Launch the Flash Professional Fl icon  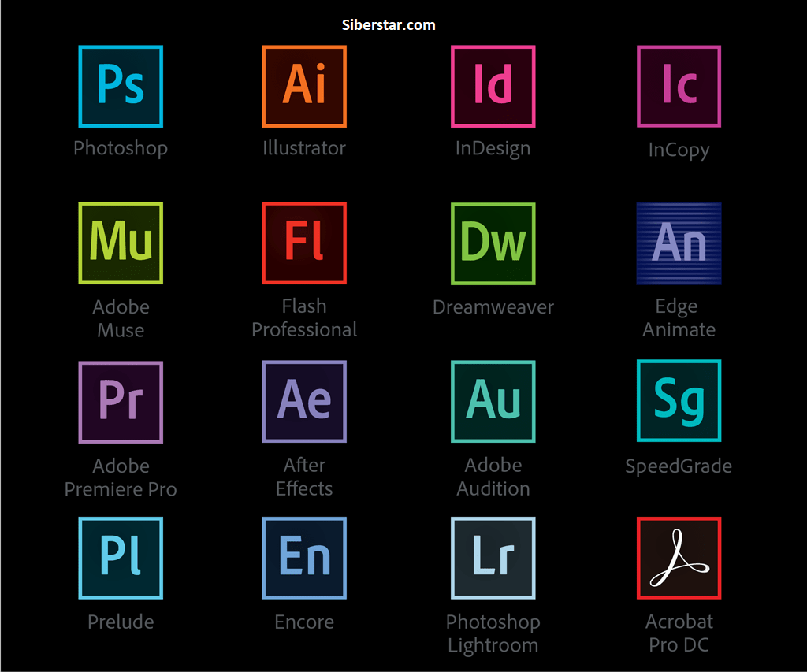304,243
